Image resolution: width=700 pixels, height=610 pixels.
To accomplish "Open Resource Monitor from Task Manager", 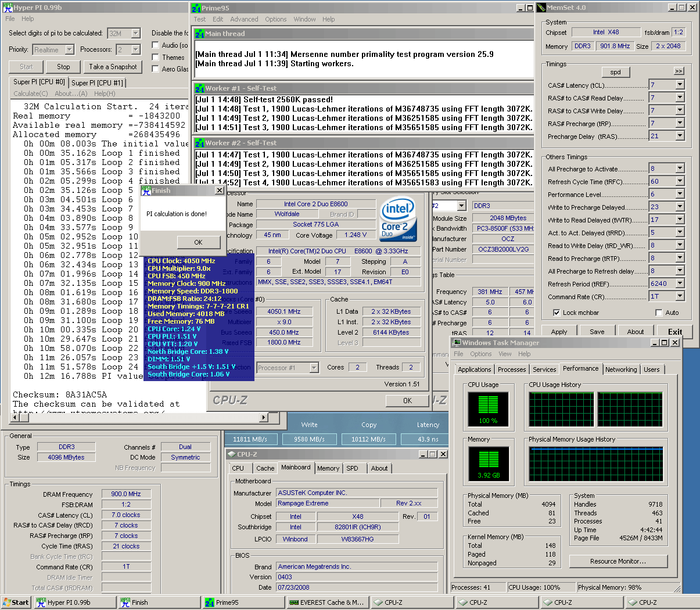I will click(x=618, y=561).
